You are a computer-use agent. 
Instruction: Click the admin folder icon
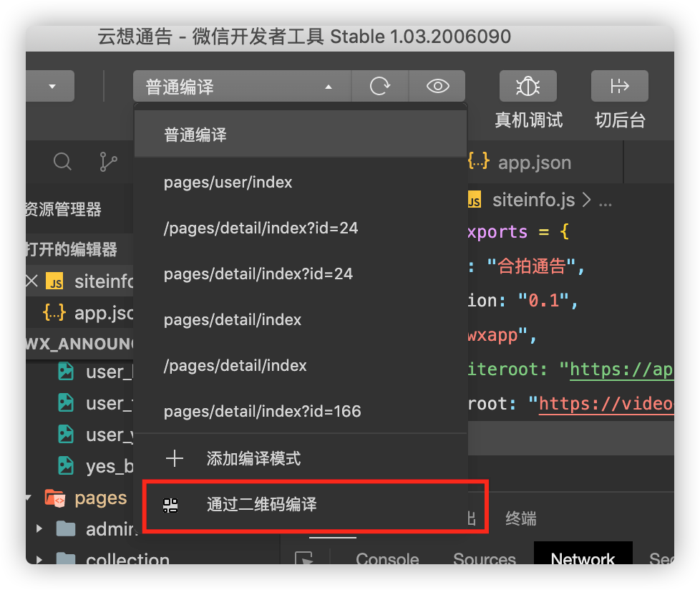[x=66, y=529]
